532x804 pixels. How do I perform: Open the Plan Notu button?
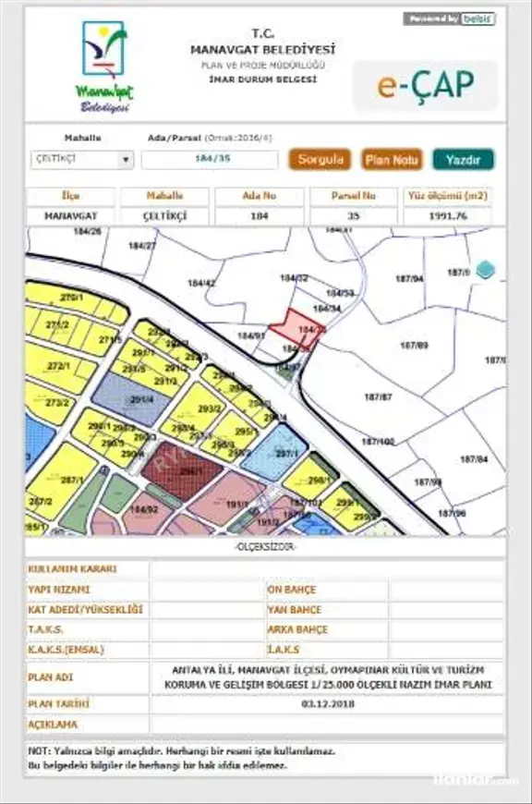point(393,160)
